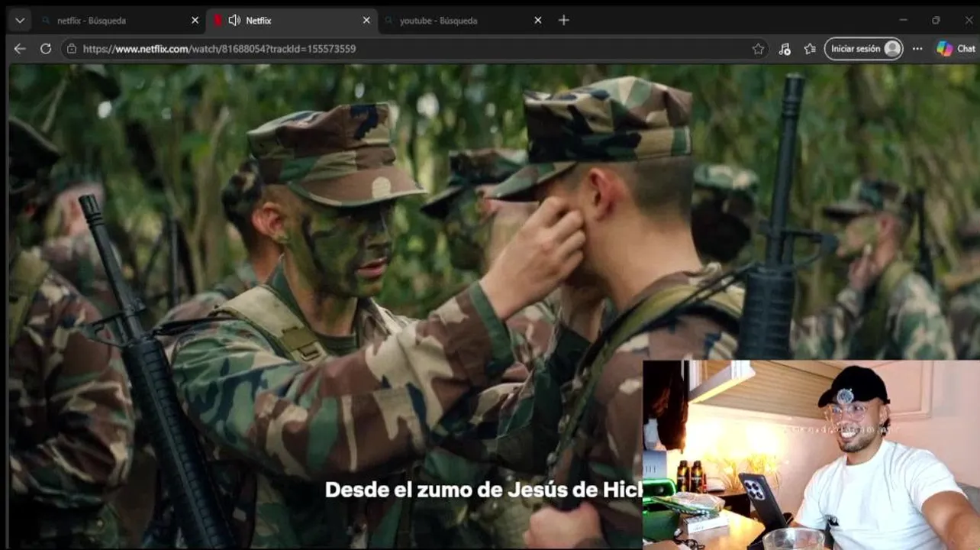The image size is (980, 550).
Task: Switch to the youtube - Búsqueda tab
Action: (x=463, y=21)
